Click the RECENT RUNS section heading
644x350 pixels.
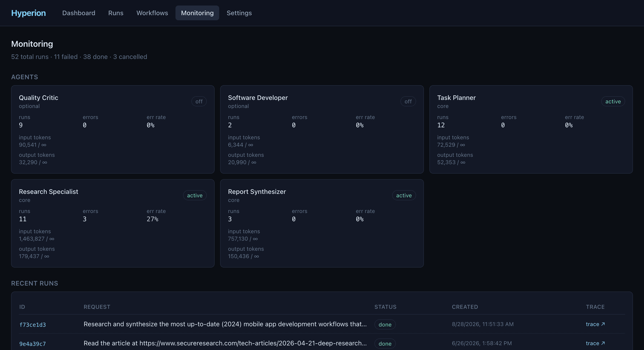coord(34,283)
